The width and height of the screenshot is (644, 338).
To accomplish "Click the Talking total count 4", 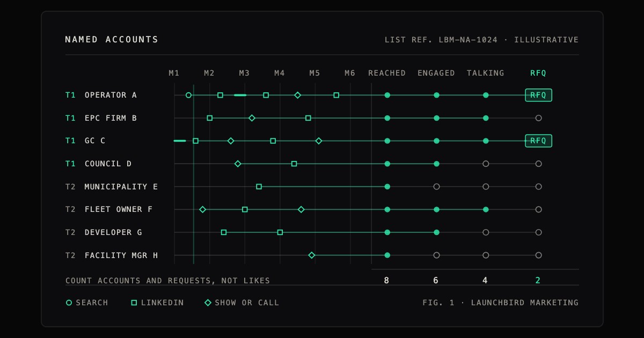I will 486,280.
